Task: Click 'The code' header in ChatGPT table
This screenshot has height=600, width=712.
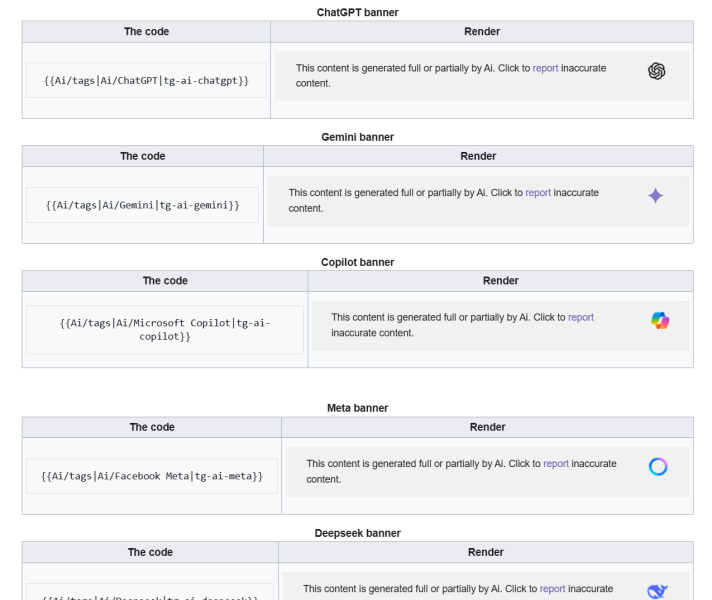Action: pyautogui.click(x=146, y=32)
